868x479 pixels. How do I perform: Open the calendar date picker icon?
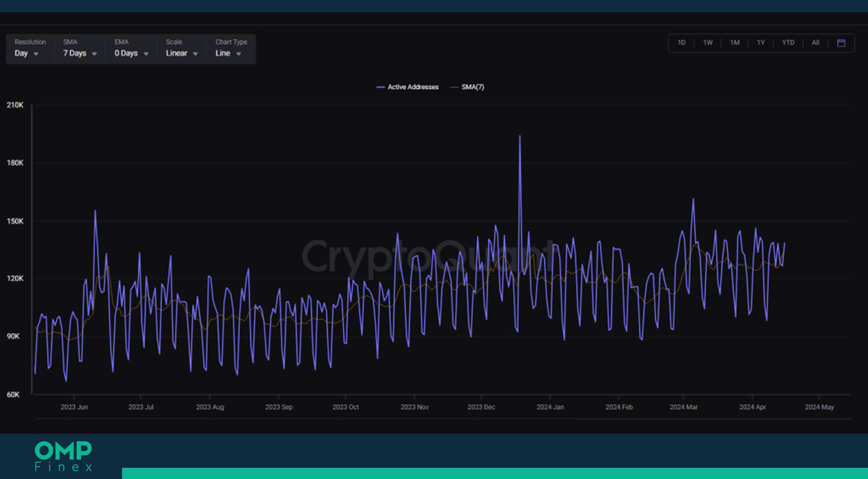coord(841,43)
